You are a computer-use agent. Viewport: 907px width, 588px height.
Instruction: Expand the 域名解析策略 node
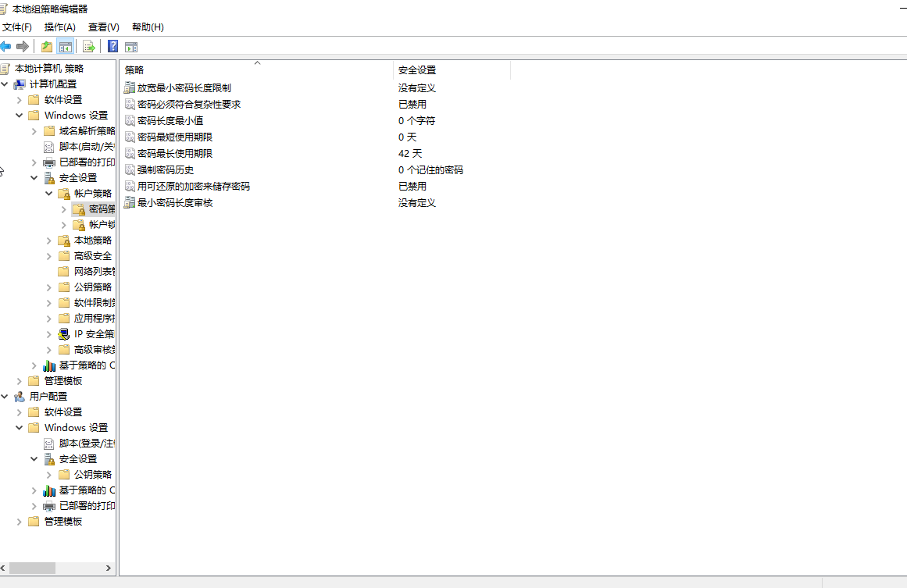(x=34, y=131)
